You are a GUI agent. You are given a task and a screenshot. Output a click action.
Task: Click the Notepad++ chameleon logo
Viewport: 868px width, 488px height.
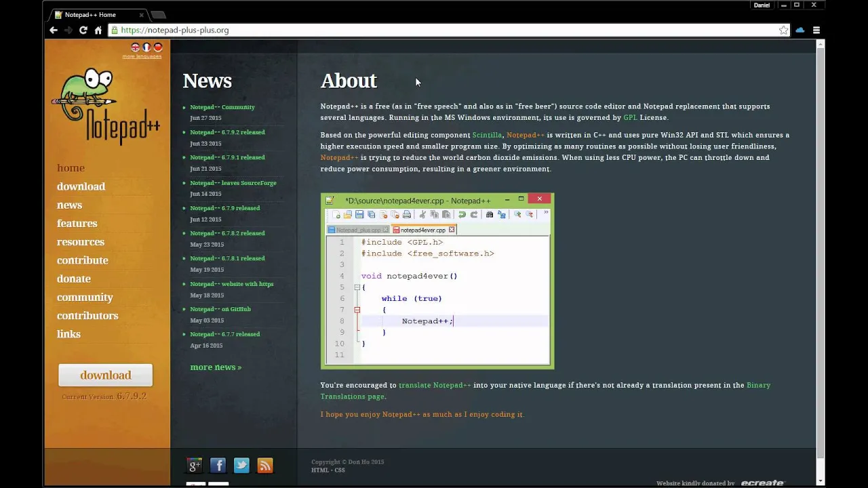tap(106, 106)
